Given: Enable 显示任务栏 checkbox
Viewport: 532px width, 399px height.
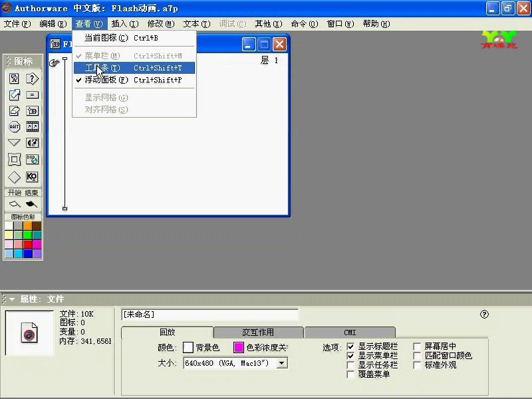Looking at the screenshot, I should point(350,365).
